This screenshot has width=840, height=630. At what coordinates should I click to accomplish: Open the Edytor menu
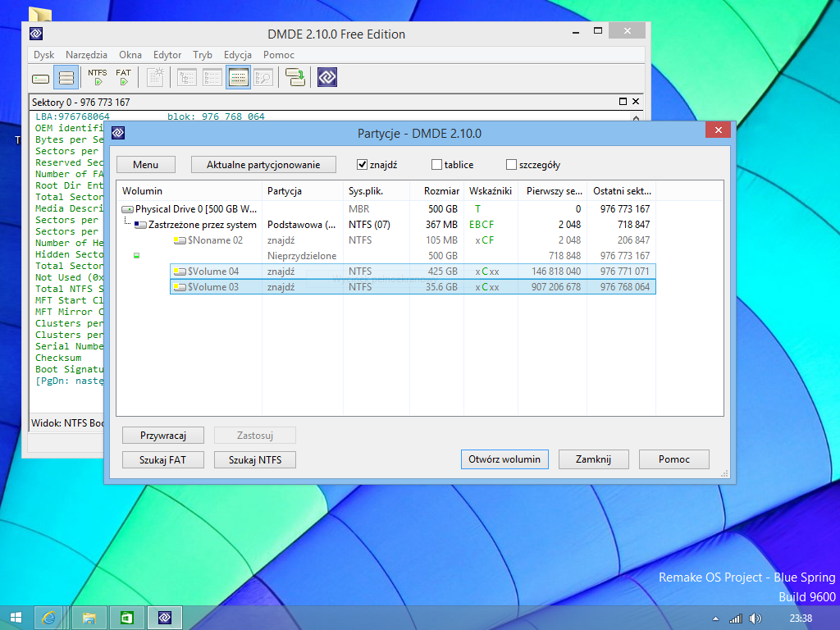click(167, 55)
